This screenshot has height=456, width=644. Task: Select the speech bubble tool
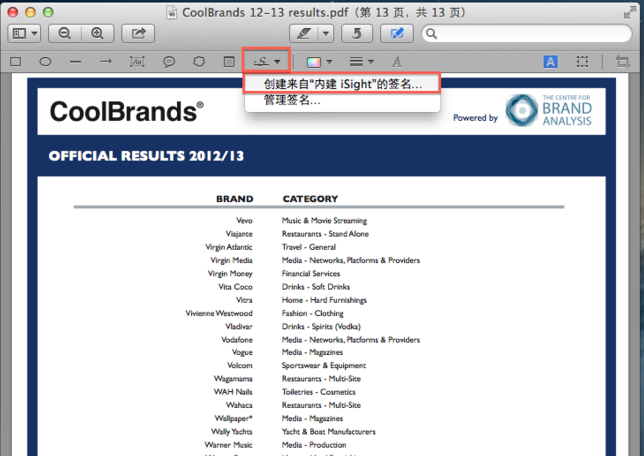tap(169, 62)
